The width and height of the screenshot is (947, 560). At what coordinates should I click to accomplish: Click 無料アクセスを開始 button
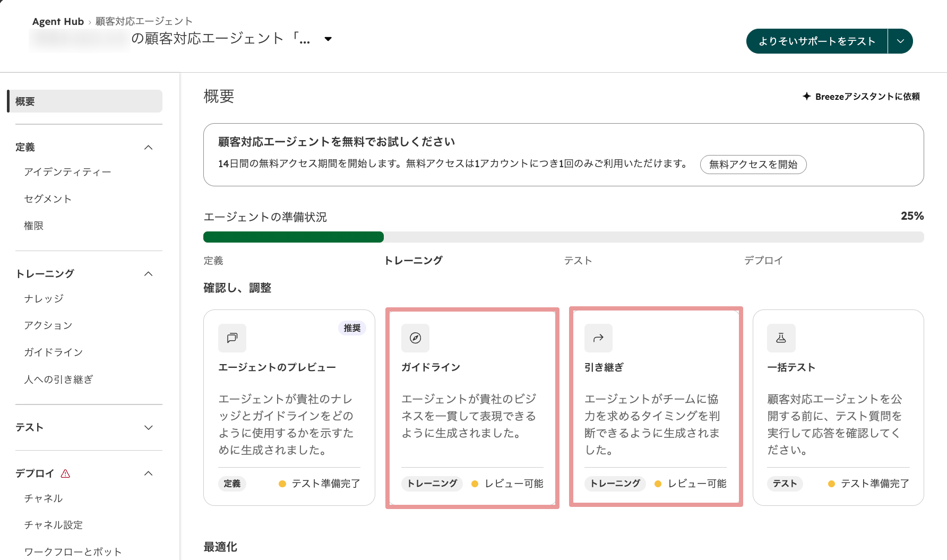[753, 165]
